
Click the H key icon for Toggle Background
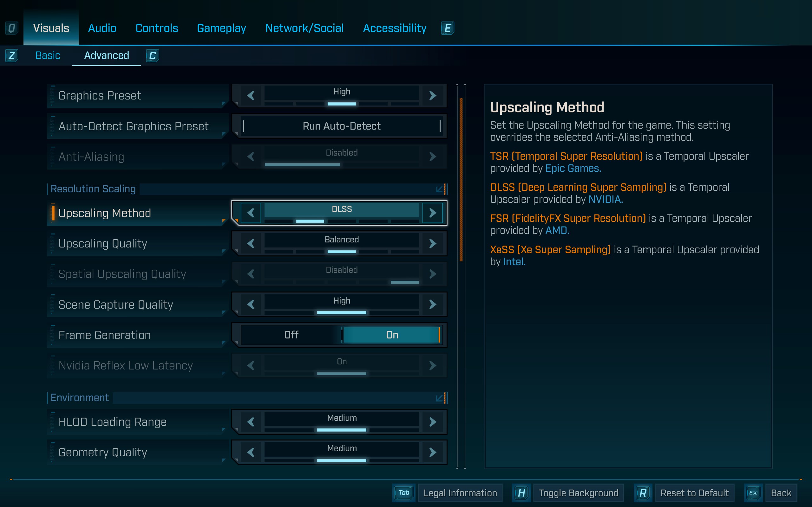coord(521,492)
